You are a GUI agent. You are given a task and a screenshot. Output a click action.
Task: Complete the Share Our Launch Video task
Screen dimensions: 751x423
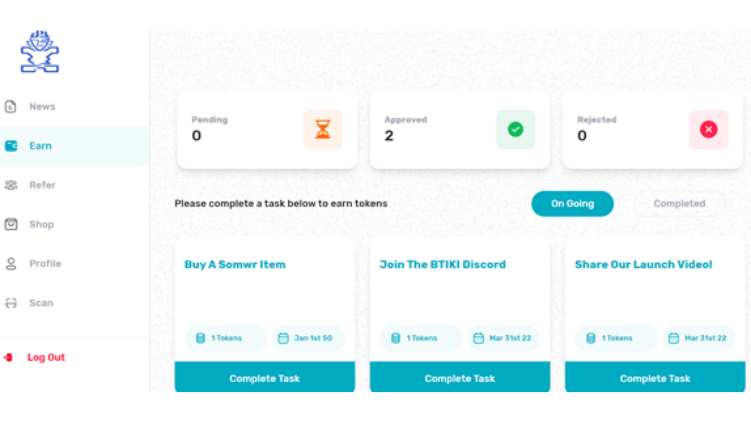(x=655, y=377)
